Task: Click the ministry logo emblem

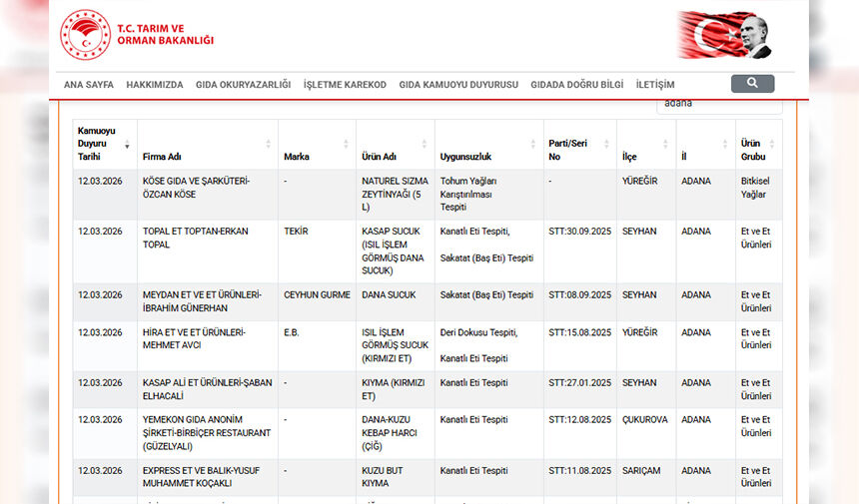Action: (85, 35)
